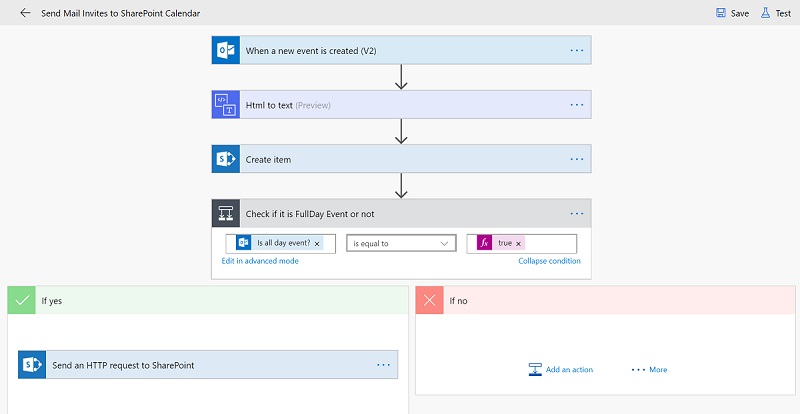The width and height of the screenshot is (800, 414).
Task: Click the Outlook icon on the trigger step
Action: 226,50
